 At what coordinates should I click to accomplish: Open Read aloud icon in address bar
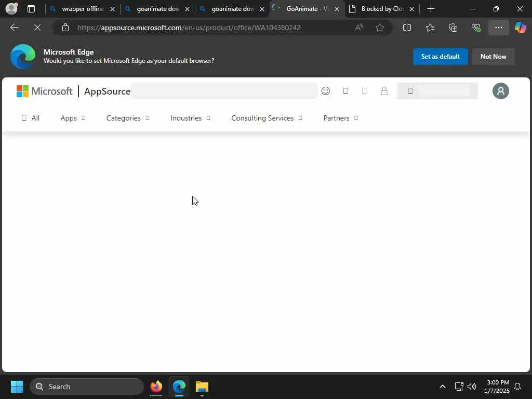[359, 28]
